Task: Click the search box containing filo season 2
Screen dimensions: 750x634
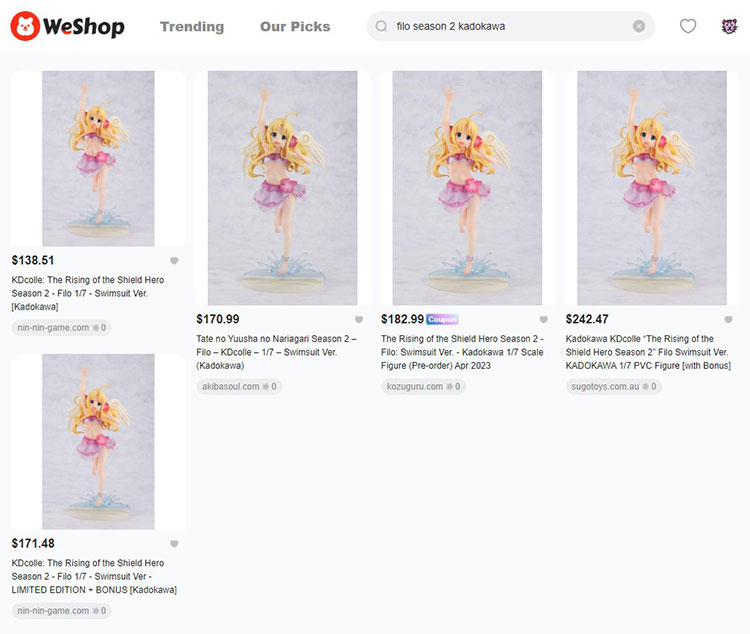Action: pos(510,26)
